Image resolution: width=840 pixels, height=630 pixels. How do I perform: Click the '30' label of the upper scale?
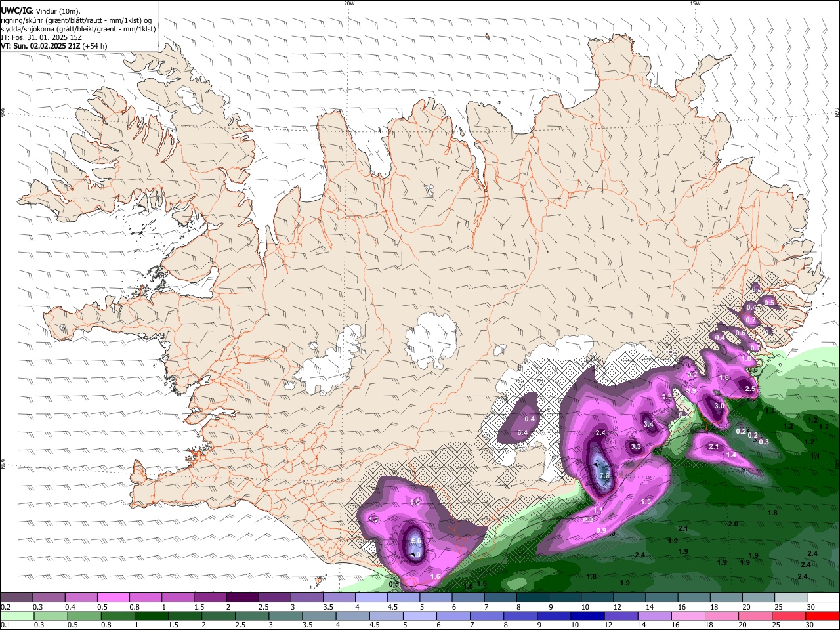(810, 607)
